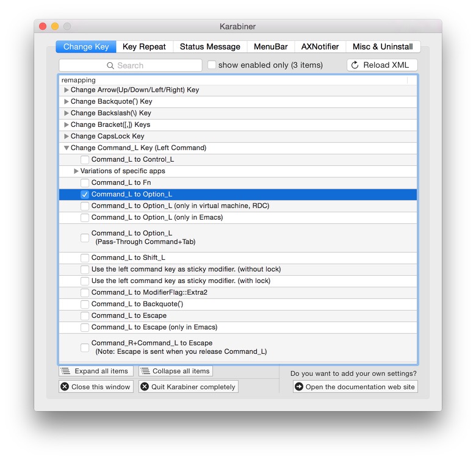Check Command_R+Command_L to Escape
The width and height of the screenshot is (476, 460).
tap(85, 347)
